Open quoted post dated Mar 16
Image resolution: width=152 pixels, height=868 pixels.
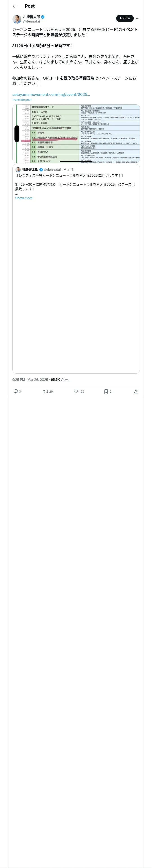pyautogui.click(x=68, y=169)
